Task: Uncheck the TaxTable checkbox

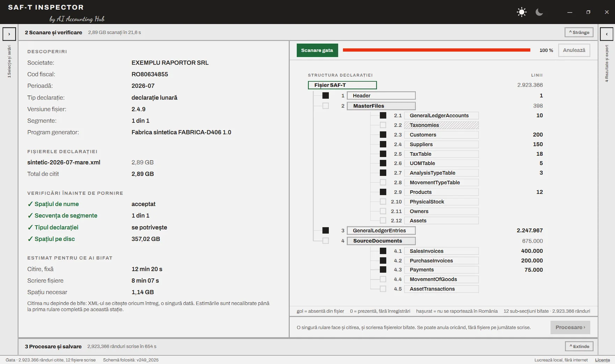Action: coord(383,154)
